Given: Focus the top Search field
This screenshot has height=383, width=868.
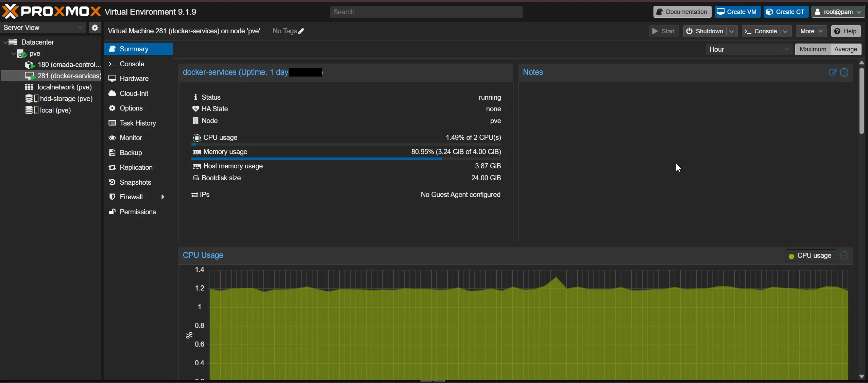Looking at the screenshot, I should click(x=426, y=12).
